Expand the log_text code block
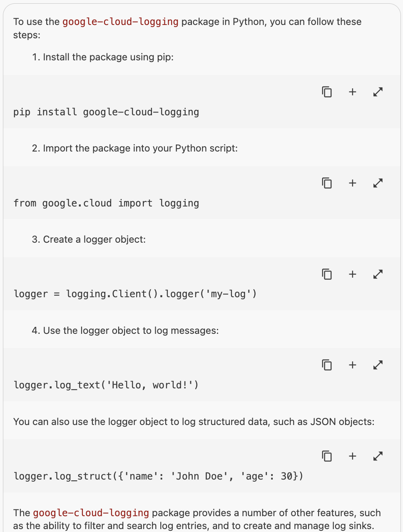 tap(378, 365)
